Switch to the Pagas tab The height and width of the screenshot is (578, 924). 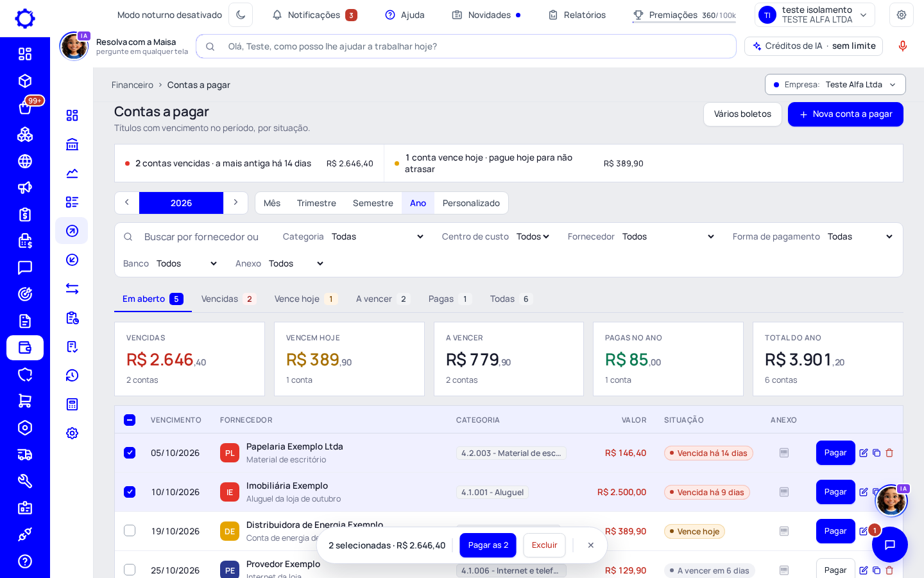[x=450, y=299]
